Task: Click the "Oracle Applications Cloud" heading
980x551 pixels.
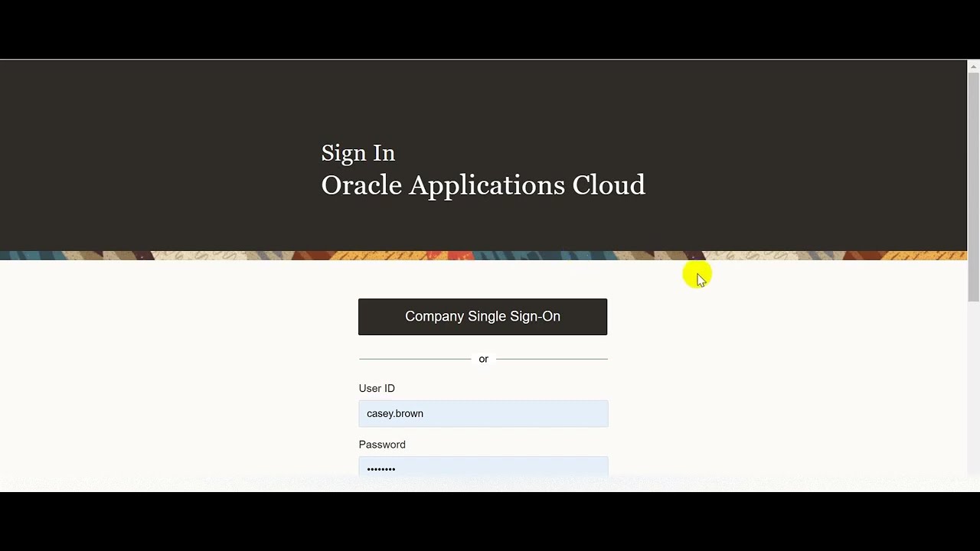Action: tap(483, 185)
